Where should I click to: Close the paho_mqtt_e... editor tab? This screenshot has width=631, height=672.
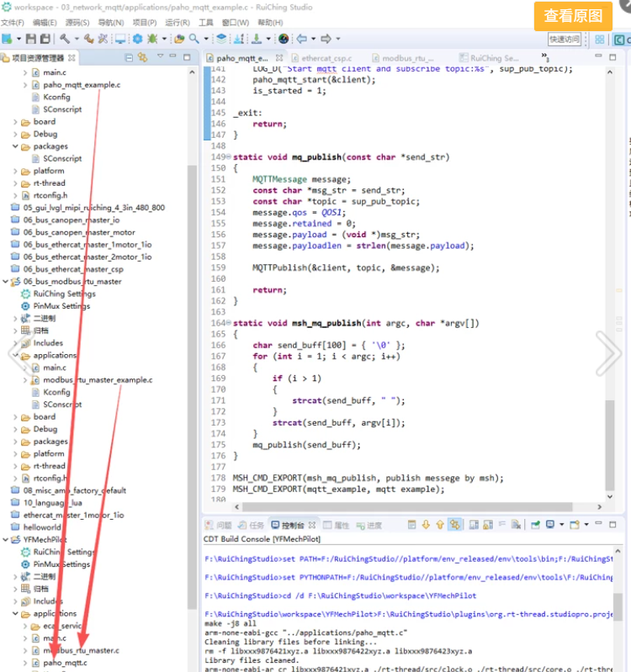(279, 57)
